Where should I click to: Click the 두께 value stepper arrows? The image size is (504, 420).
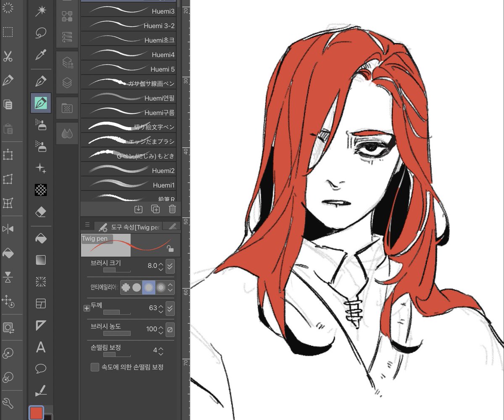coord(161,308)
